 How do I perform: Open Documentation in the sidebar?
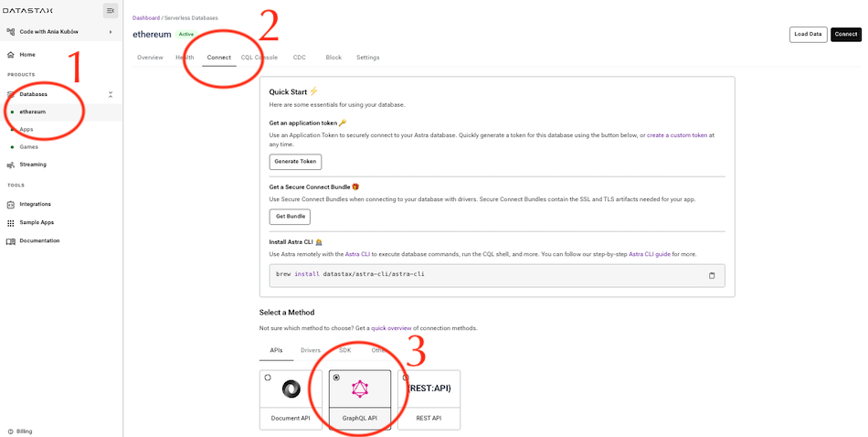[x=39, y=241]
